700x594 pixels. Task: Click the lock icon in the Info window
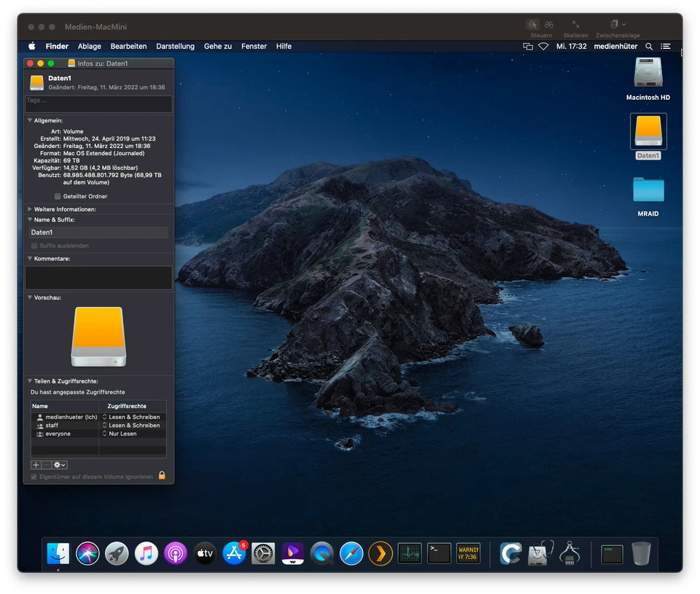162,474
